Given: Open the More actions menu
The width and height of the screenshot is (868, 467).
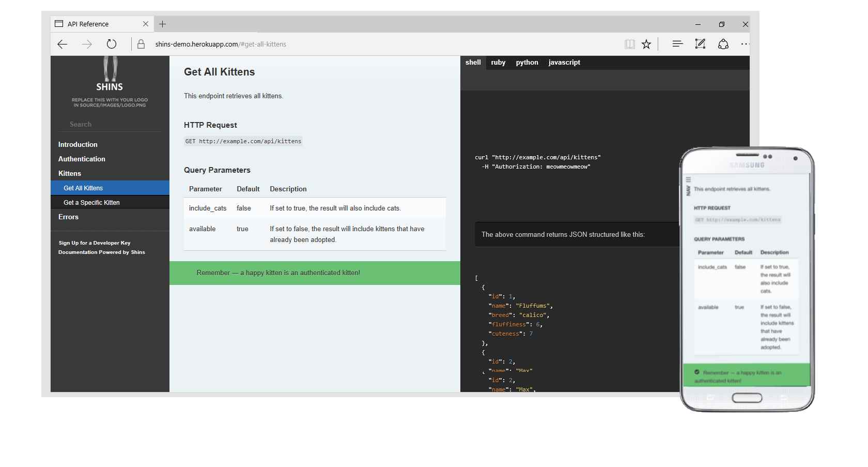Looking at the screenshot, I should [745, 44].
